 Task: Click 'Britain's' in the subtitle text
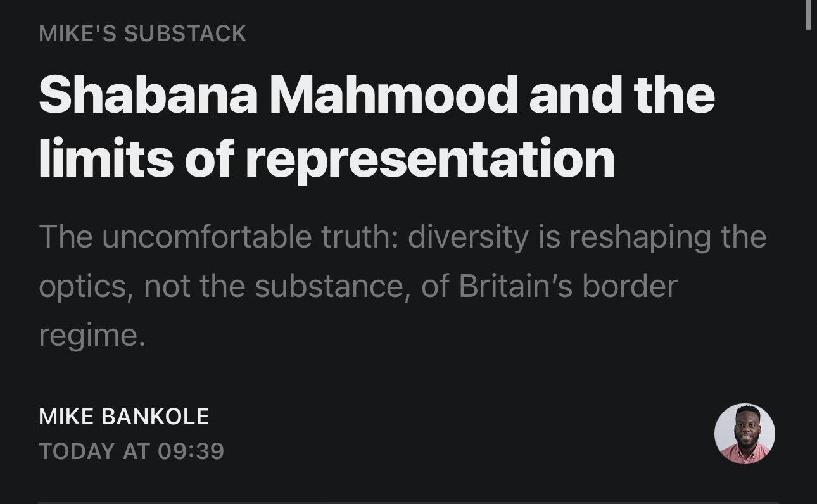(516, 286)
